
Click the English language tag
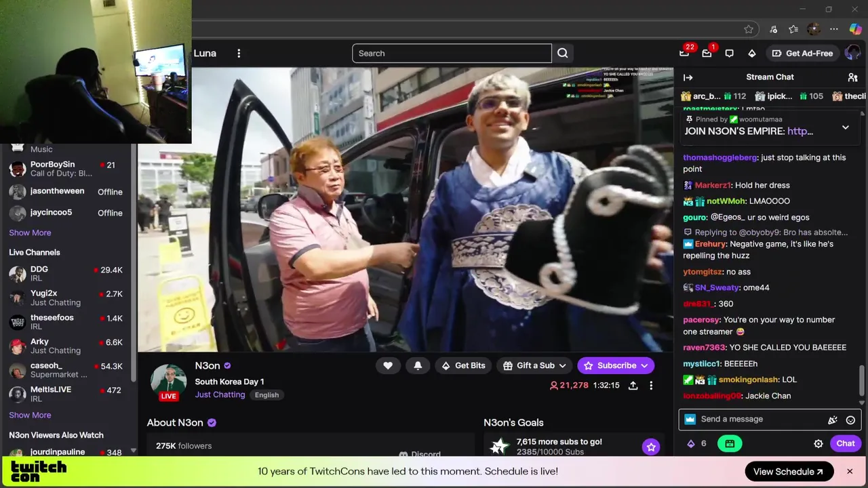click(267, 395)
